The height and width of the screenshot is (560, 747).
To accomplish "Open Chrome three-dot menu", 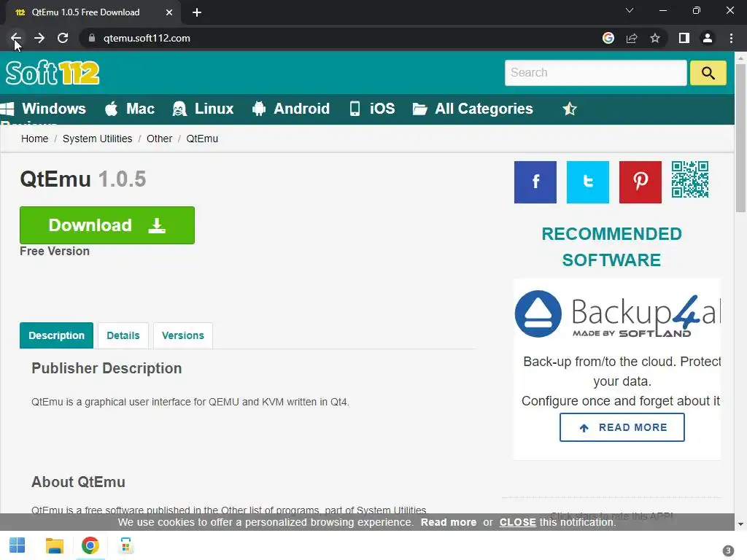I will [731, 38].
